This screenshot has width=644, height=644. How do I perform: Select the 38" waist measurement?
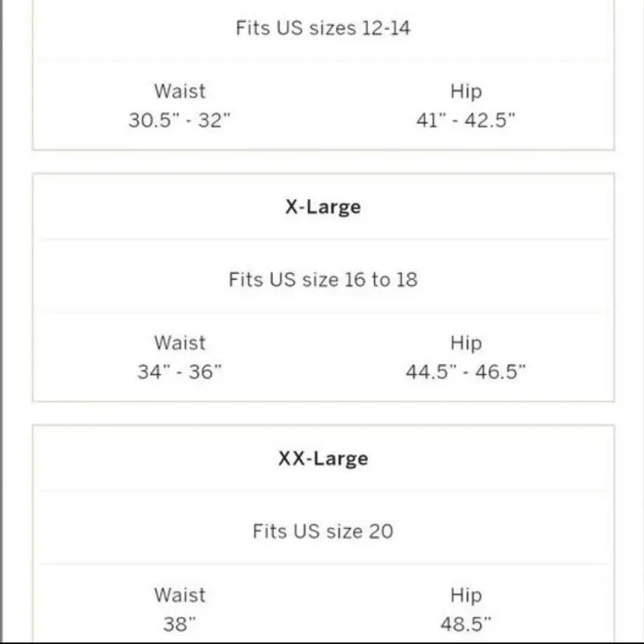(x=180, y=624)
